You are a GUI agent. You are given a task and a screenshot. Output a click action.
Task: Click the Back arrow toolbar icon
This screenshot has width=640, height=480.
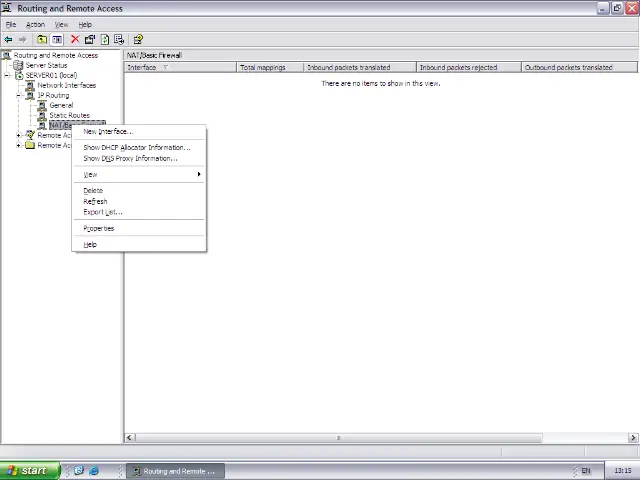9,39
